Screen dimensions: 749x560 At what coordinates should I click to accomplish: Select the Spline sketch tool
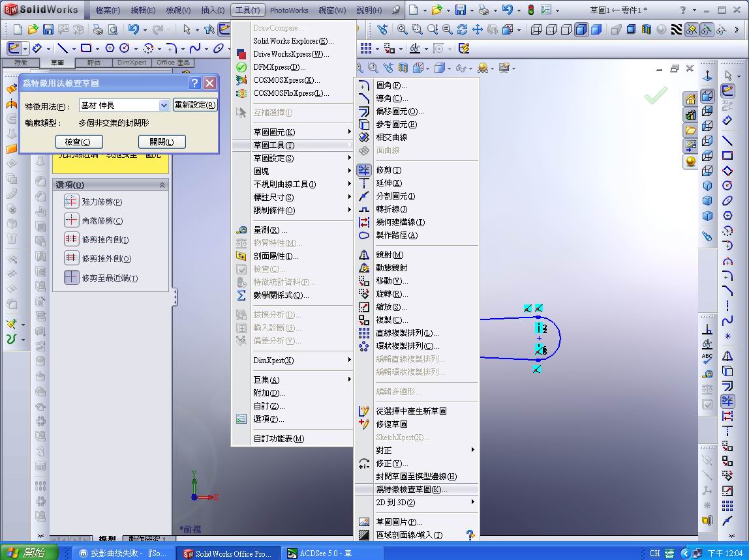(x=195, y=48)
